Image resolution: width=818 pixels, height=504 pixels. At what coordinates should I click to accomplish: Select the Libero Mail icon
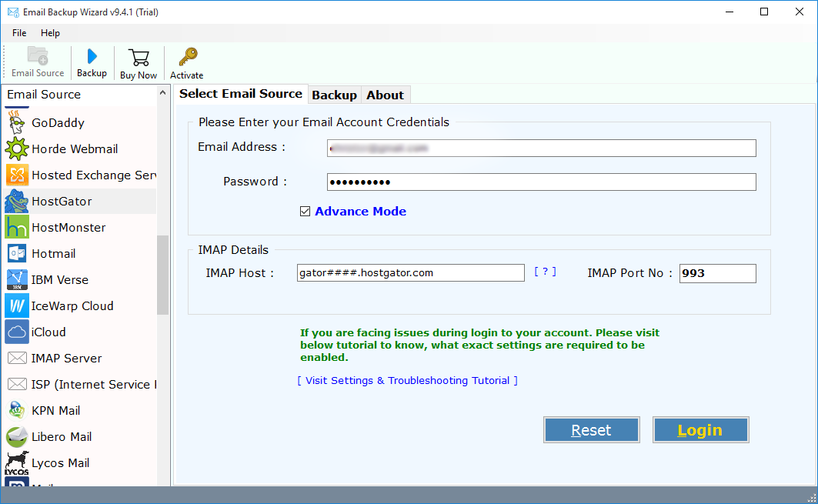[x=17, y=437]
